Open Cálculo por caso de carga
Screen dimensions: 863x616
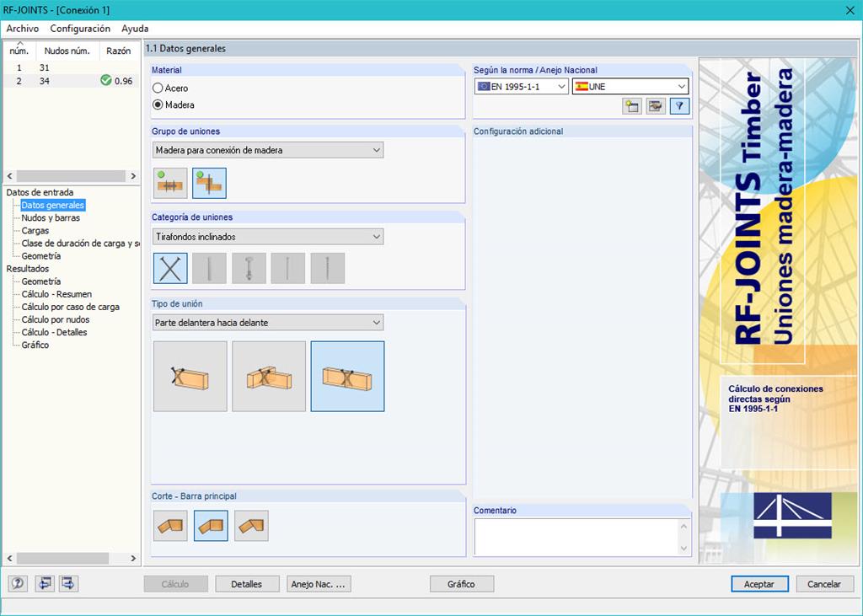pyautogui.click(x=71, y=307)
